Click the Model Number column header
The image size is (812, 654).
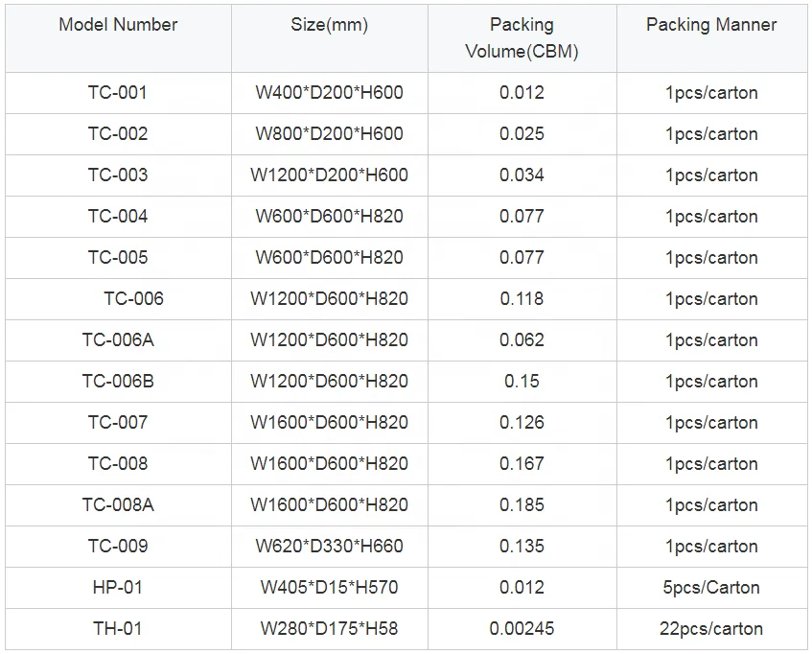pyautogui.click(x=118, y=25)
